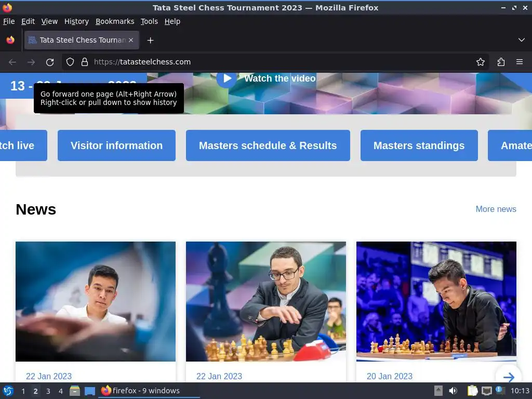The width and height of the screenshot is (532, 399).
Task: Close the Tata Steel Chess tab
Action: click(131, 40)
